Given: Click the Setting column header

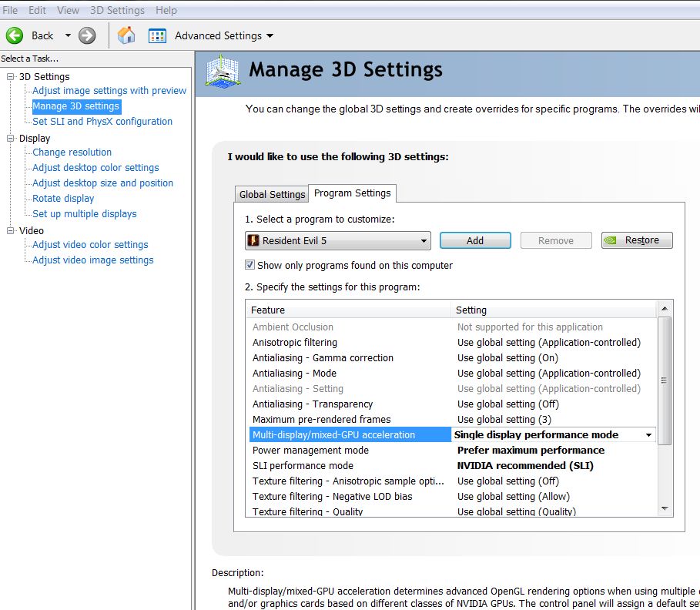Looking at the screenshot, I should click(x=554, y=310).
